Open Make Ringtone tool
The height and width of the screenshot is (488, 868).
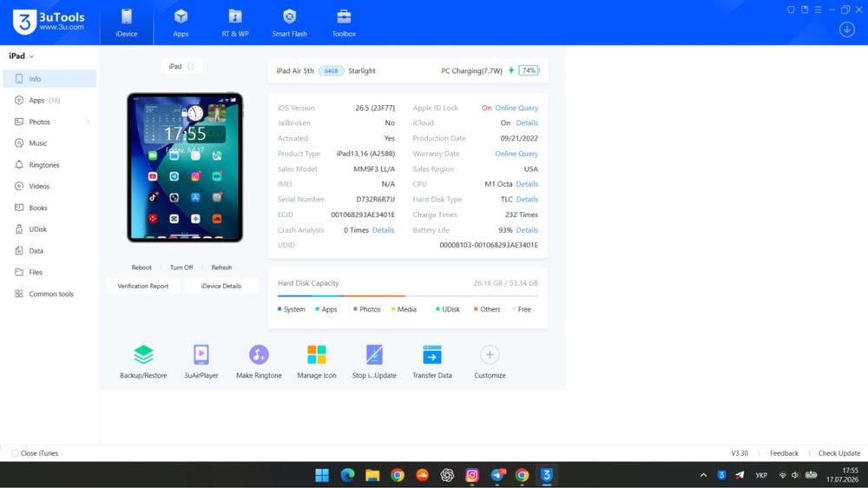click(259, 362)
